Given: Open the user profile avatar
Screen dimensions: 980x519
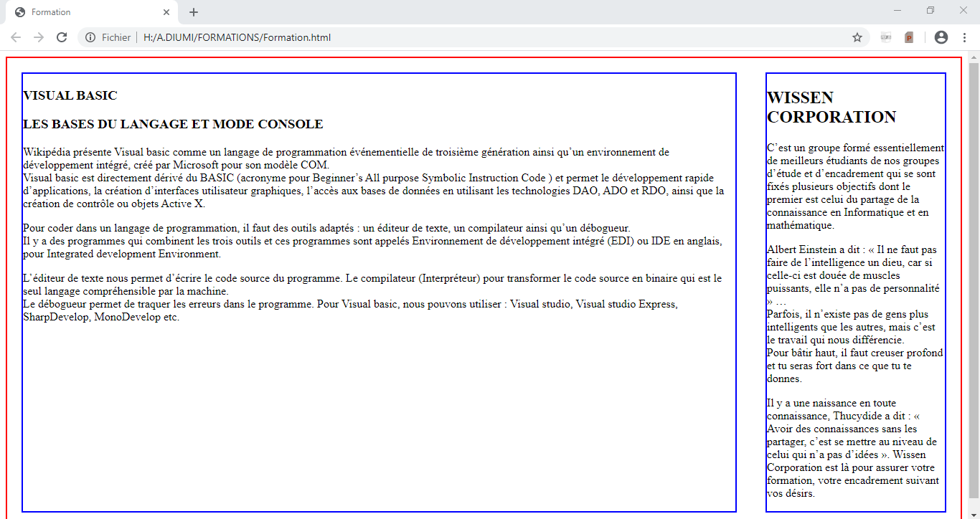Looking at the screenshot, I should (x=941, y=37).
